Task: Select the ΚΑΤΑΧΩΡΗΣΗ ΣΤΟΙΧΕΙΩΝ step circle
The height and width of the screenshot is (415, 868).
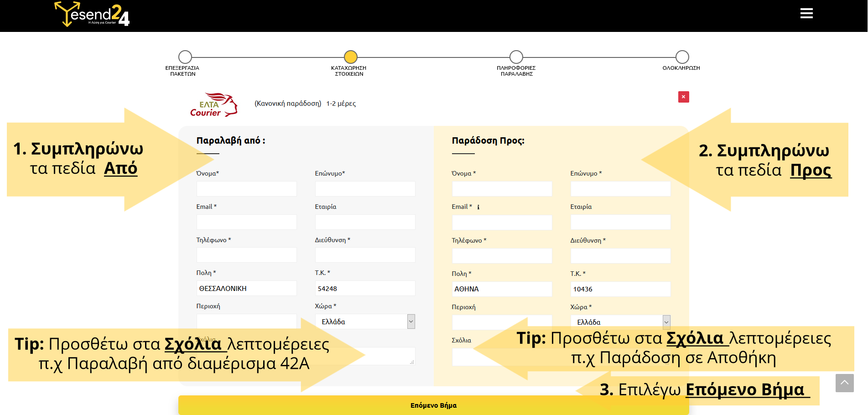Action: point(350,57)
